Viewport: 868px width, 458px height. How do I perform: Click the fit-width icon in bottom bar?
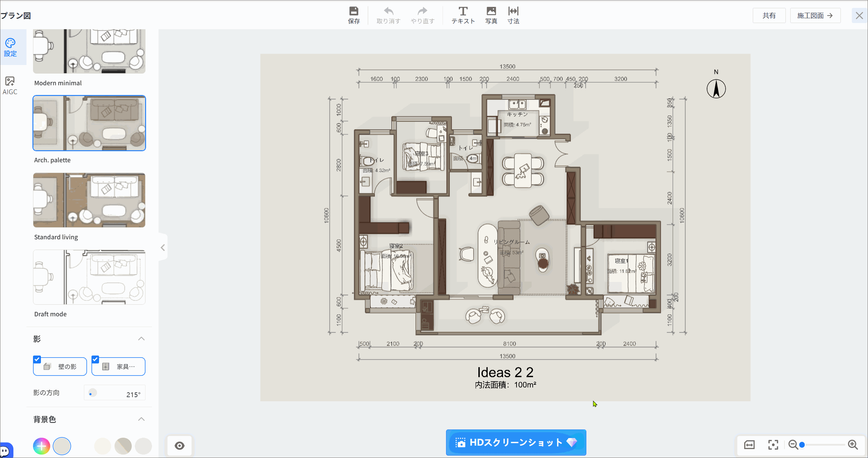click(749, 445)
